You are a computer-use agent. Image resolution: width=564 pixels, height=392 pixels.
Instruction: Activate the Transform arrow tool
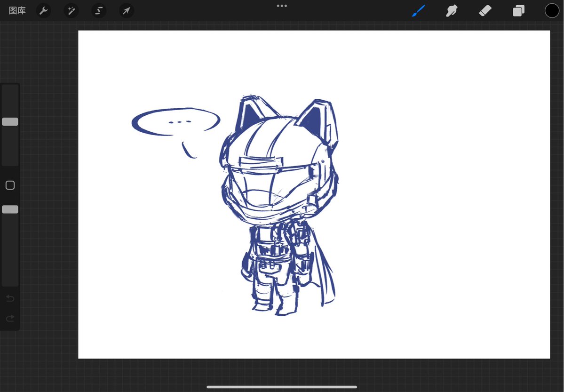click(126, 11)
